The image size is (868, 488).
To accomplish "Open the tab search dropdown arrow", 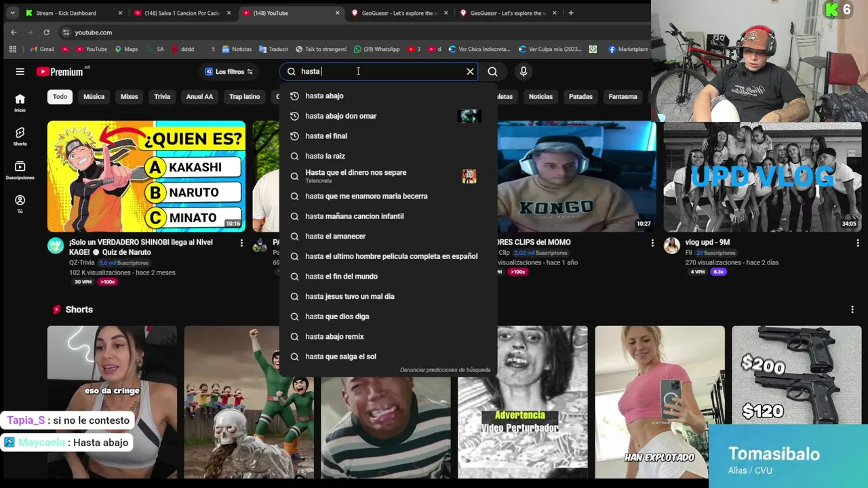I will pos(12,13).
